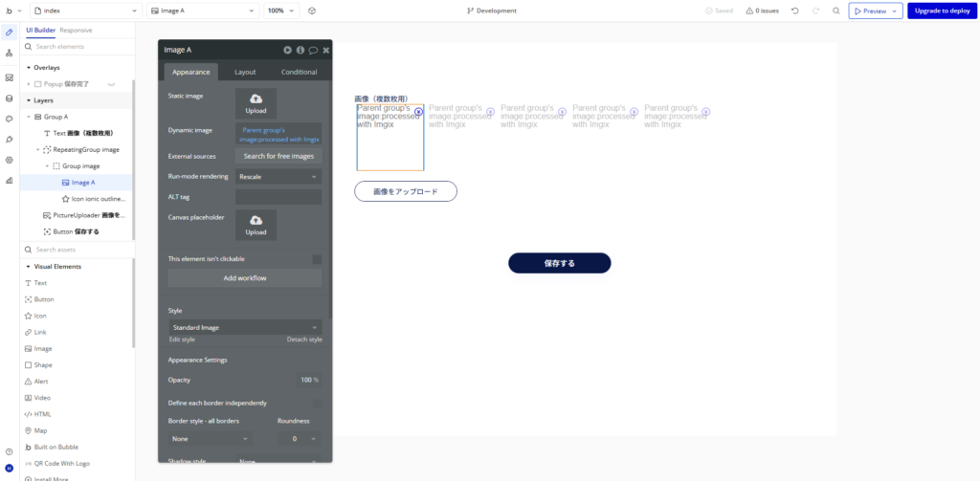Open the Styles palette icon in sidebar
980x481 pixels.
point(9,119)
